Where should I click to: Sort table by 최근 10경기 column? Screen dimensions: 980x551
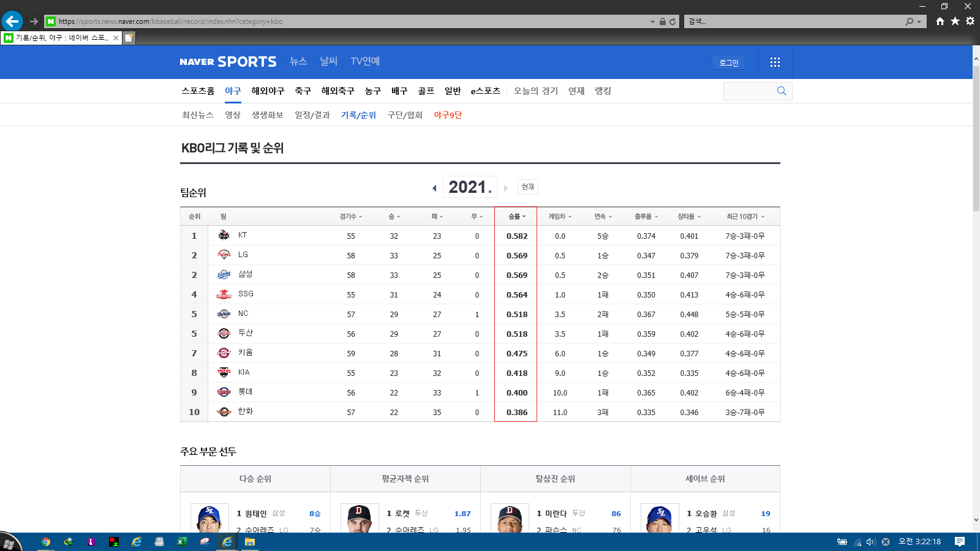point(745,216)
